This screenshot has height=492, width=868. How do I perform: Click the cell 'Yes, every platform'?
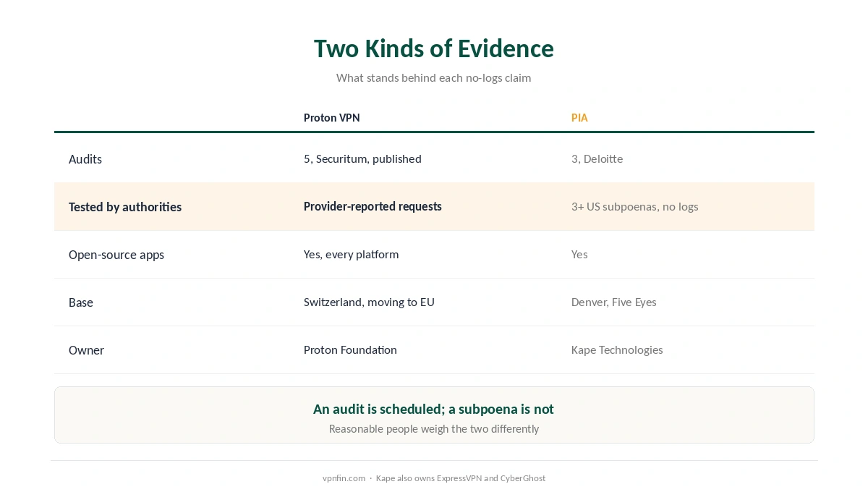point(351,255)
